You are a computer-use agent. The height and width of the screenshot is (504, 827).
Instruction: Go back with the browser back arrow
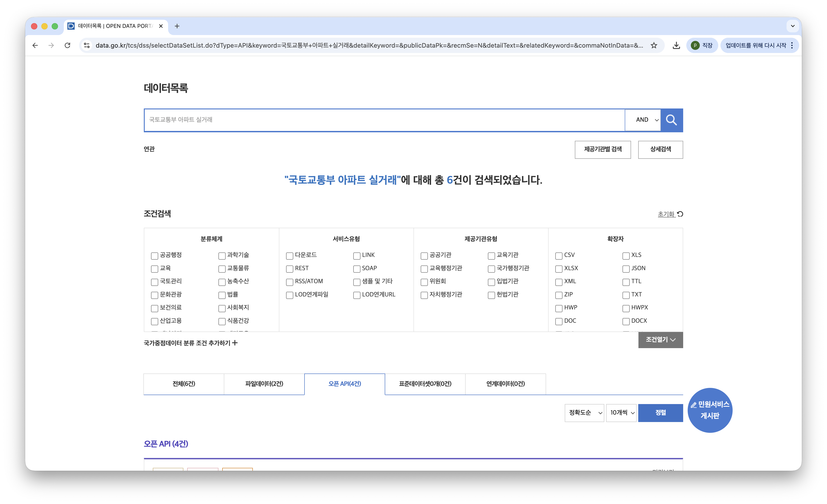coord(35,45)
